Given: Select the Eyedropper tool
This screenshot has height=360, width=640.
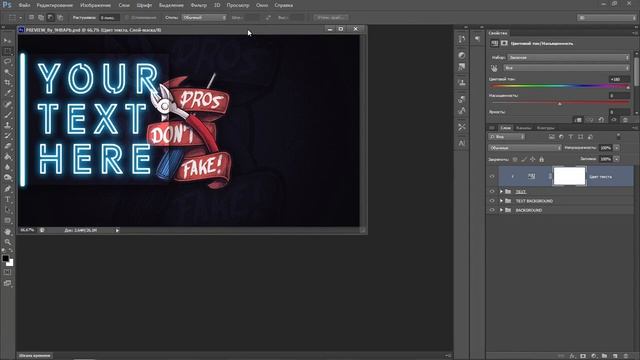Looking at the screenshot, I should (x=7, y=93).
